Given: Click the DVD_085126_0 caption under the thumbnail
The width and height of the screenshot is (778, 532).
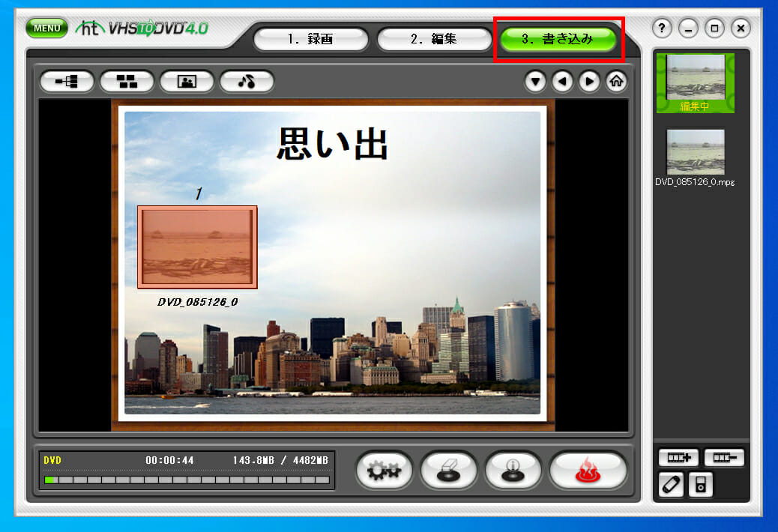Looking at the screenshot, I should 197,302.
